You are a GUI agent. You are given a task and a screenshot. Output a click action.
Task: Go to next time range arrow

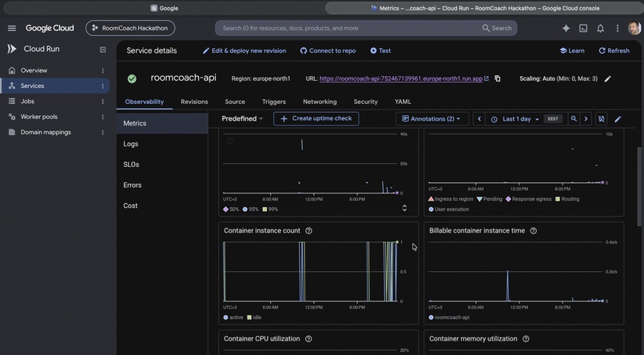pos(586,119)
